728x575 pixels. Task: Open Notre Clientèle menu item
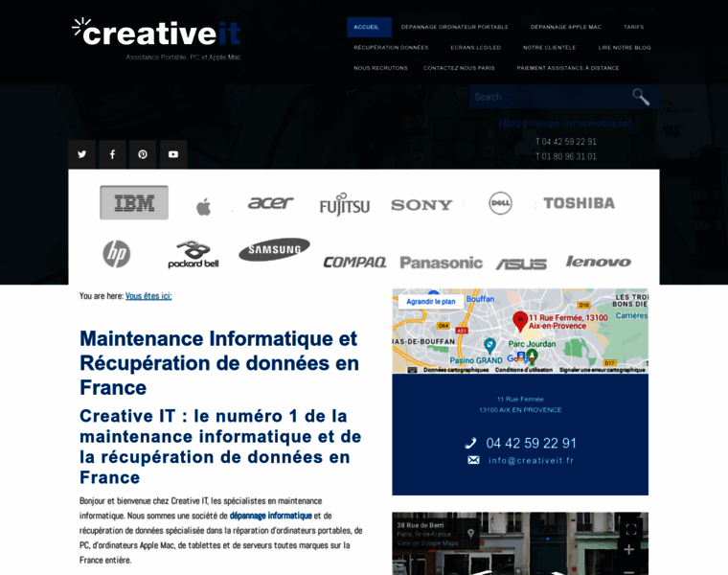[x=549, y=47]
